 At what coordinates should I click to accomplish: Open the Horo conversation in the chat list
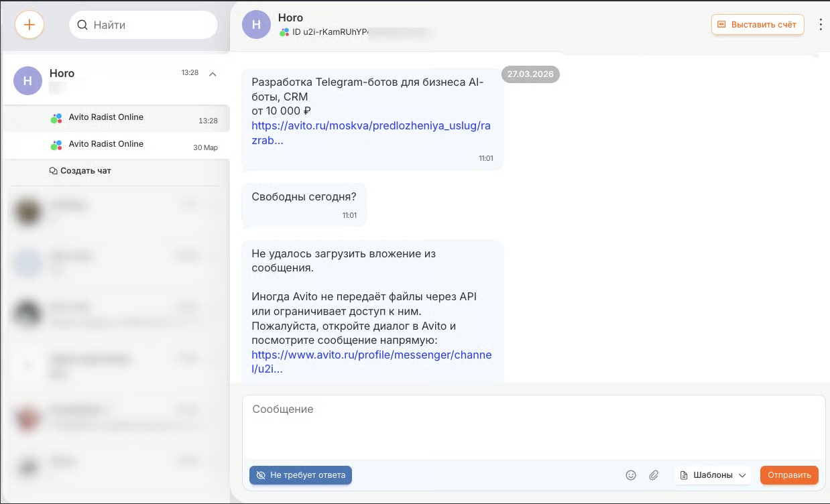(115, 80)
